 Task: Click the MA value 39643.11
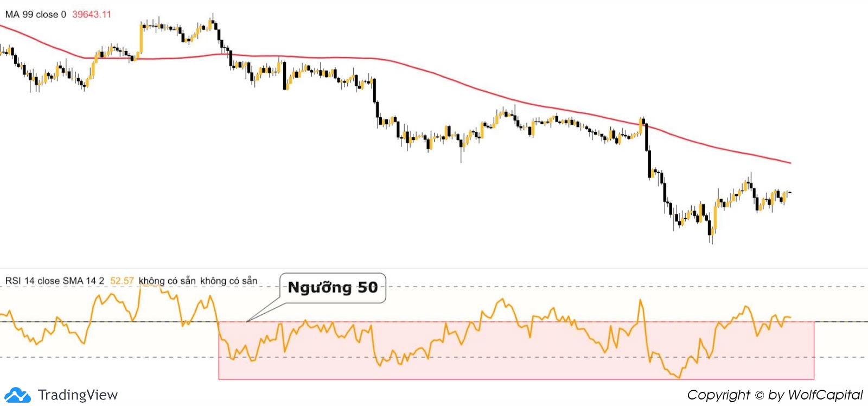(92, 15)
